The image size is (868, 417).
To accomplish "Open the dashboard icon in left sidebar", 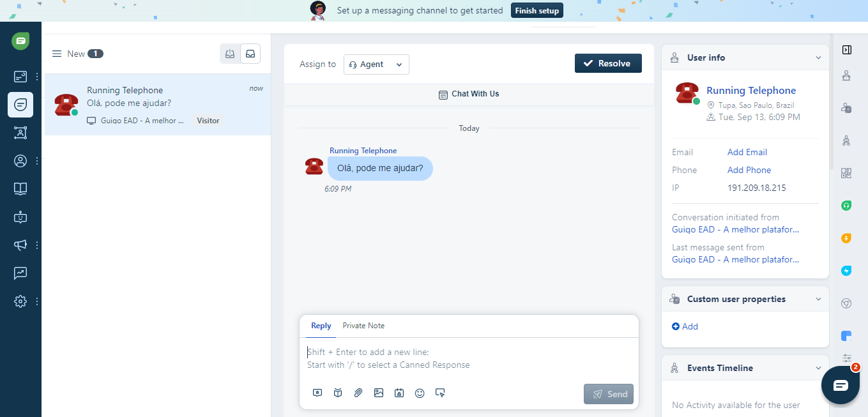I will pos(20,77).
